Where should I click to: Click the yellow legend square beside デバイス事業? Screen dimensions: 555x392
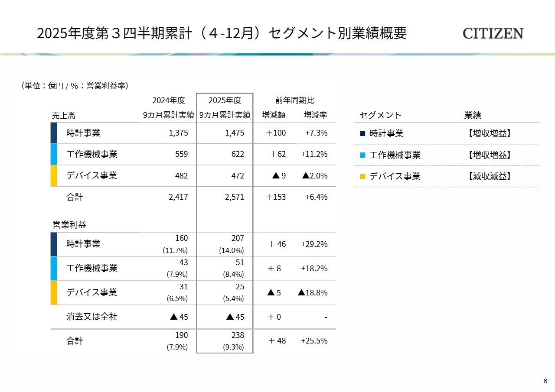pos(362,176)
